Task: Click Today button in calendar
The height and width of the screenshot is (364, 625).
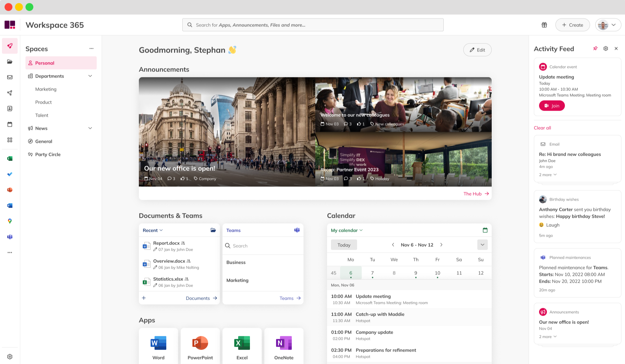Action: tap(344, 245)
